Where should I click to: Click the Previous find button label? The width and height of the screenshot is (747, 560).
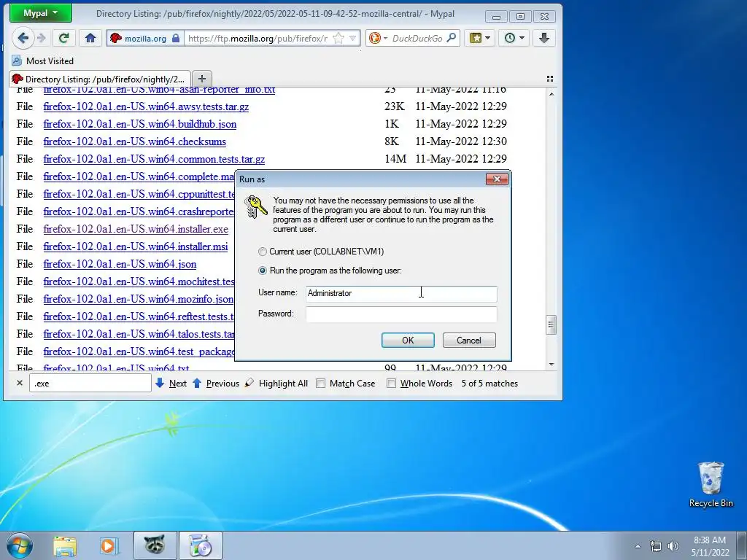click(222, 384)
